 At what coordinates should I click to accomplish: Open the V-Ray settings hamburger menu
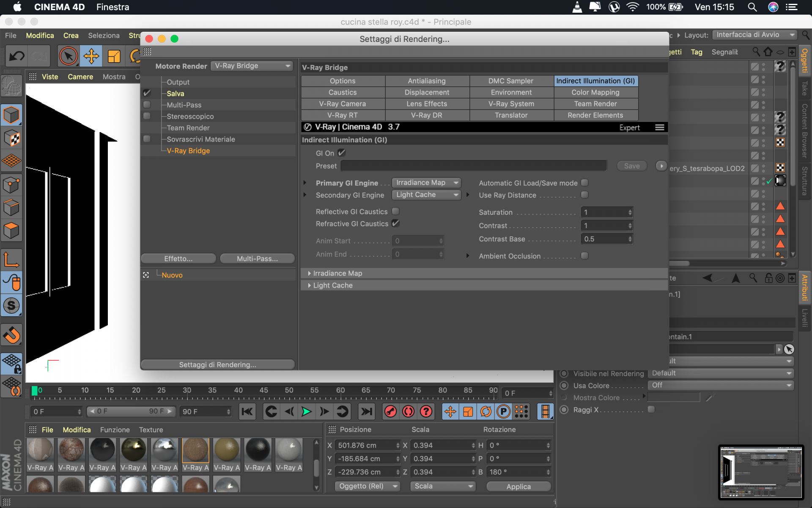(x=660, y=127)
